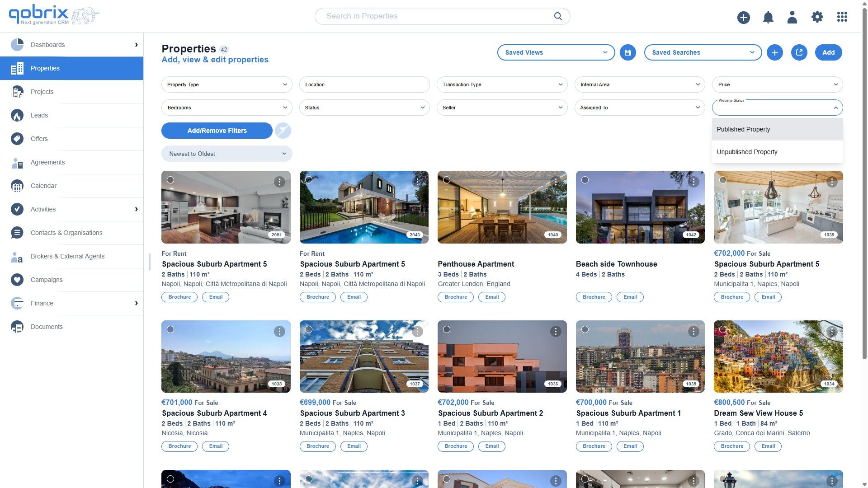868x488 pixels.
Task: Open the Saved Searches dropdown
Action: click(703, 52)
